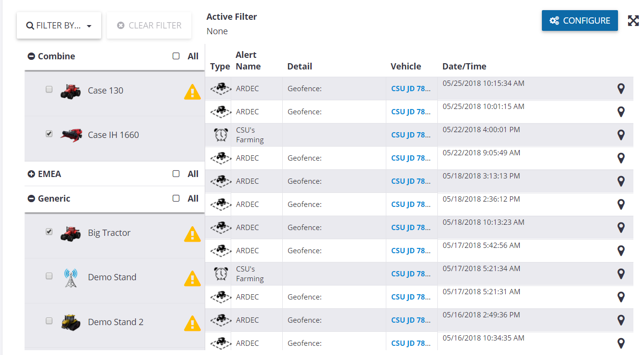Image resolution: width=644 pixels, height=355 pixels.
Task: Show map location for 05/17/2018 5:42:56 AM alert
Action: click(x=621, y=251)
